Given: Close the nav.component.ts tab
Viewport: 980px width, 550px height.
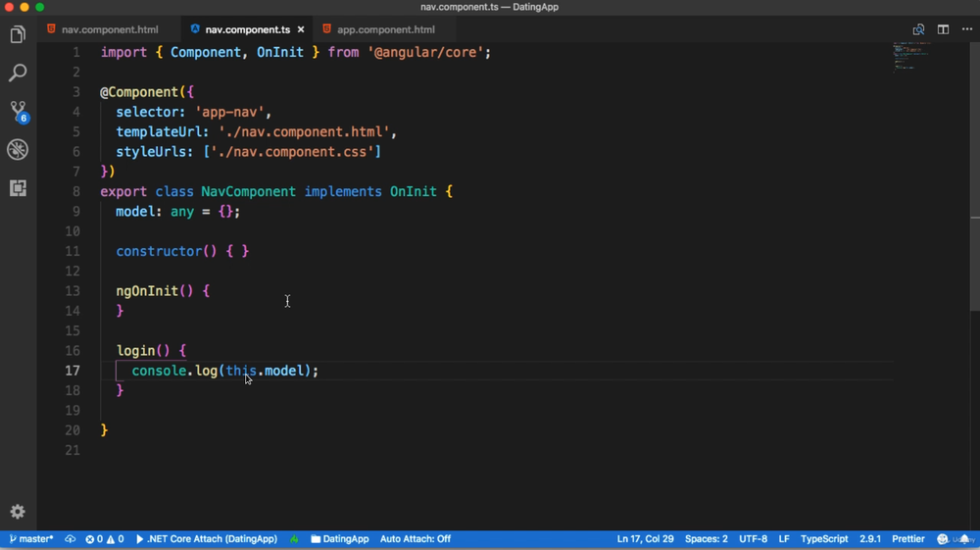Looking at the screenshot, I should (x=301, y=29).
